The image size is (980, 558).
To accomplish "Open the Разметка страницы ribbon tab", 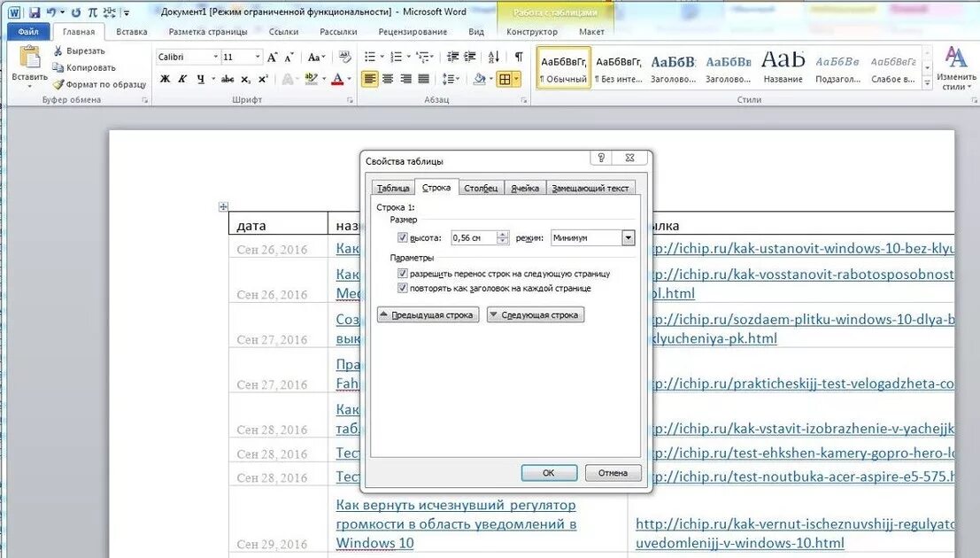I will [x=207, y=31].
